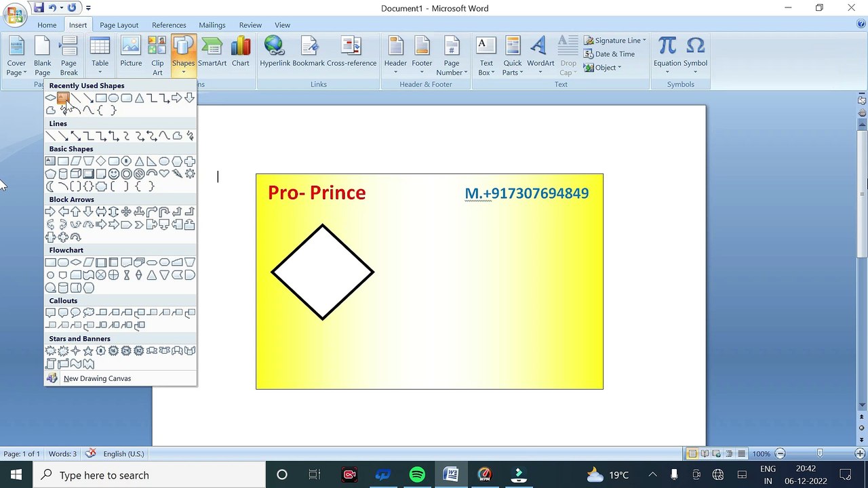
Task: Open the Text Box dropdown
Action: coord(486,56)
